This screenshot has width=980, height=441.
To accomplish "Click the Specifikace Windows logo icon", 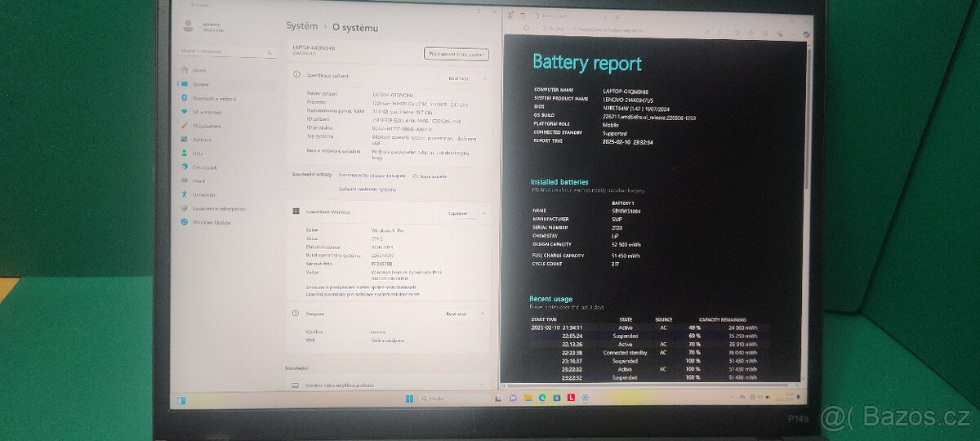I will (x=296, y=212).
